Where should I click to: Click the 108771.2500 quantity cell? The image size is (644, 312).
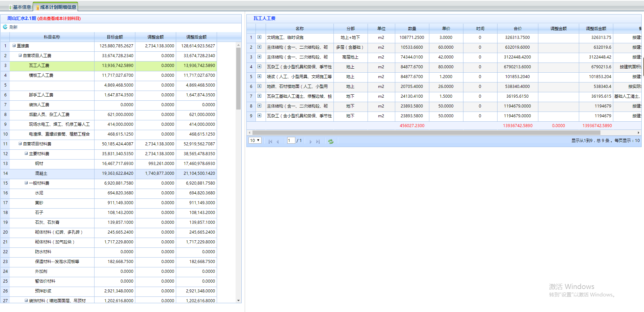412,38
